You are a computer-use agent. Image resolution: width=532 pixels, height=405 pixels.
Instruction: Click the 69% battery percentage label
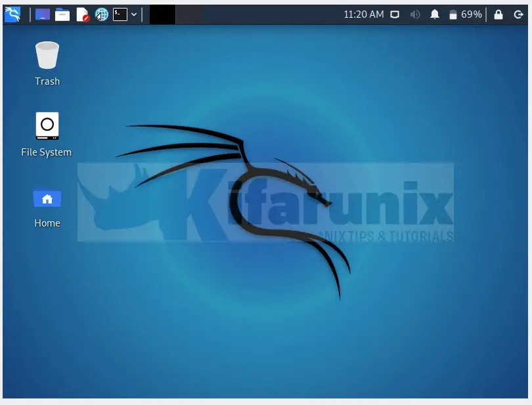coord(472,14)
